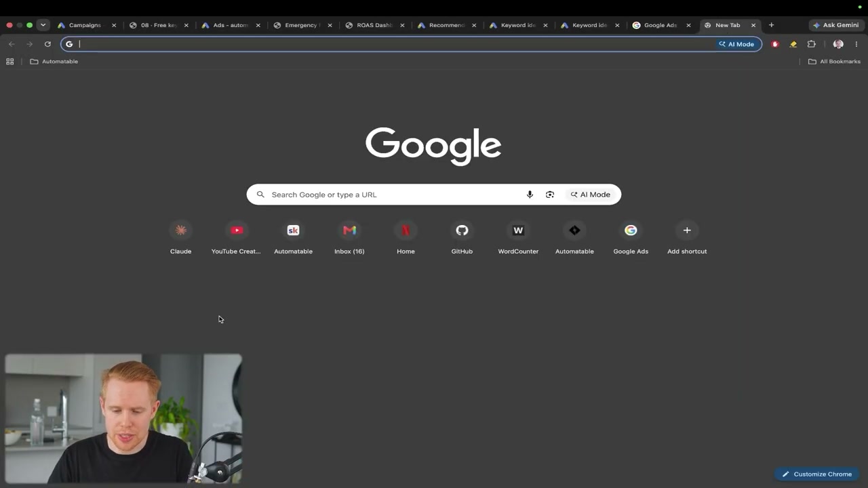
Task: Click the red extension icon in the toolbar
Action: pos(775,44)
